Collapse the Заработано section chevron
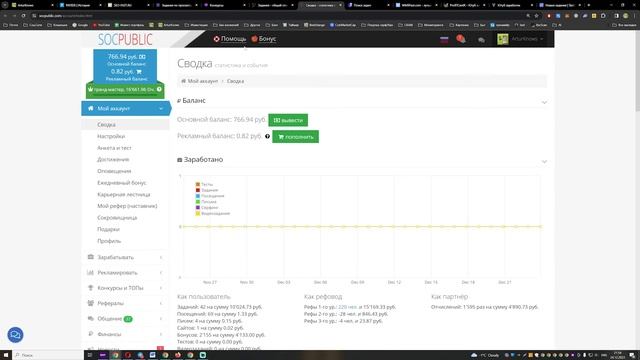Image resolution: width=640 pixels, height=360 pixels. tap(544, 161)
